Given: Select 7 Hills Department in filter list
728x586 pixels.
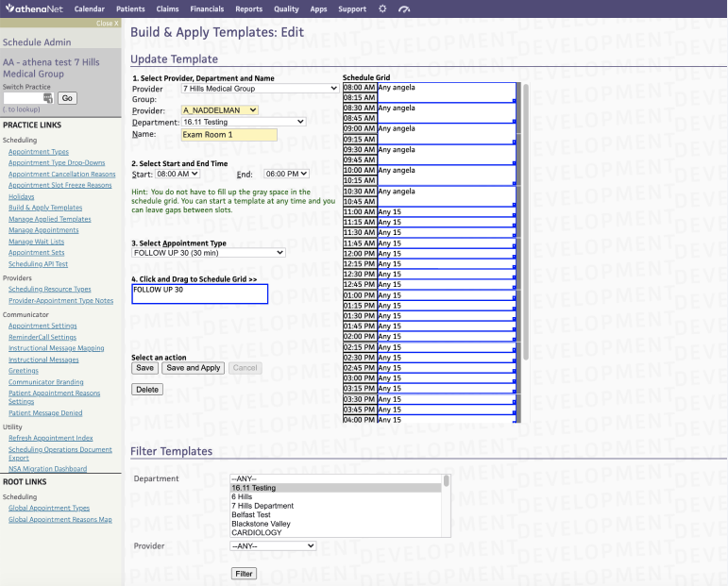Looking at the screenshot, I should tap(336, 506).
